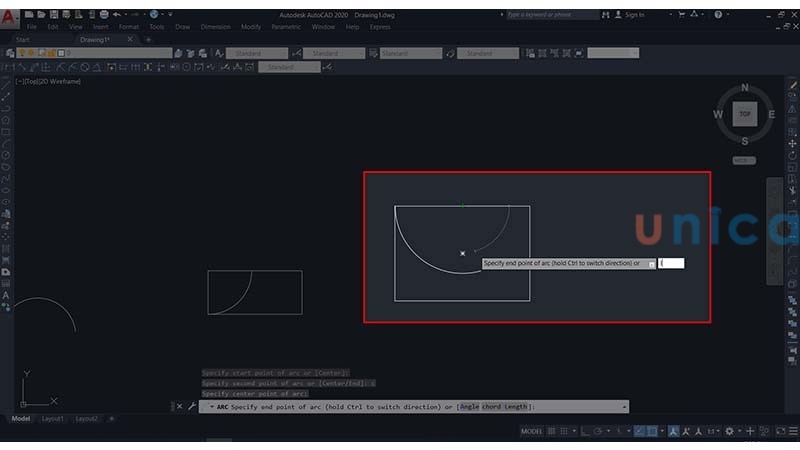Click the S compass direction on ViewCube
The width and height of the screenshot is (800, 450).
pyautogui.click(x=745, y=141)
